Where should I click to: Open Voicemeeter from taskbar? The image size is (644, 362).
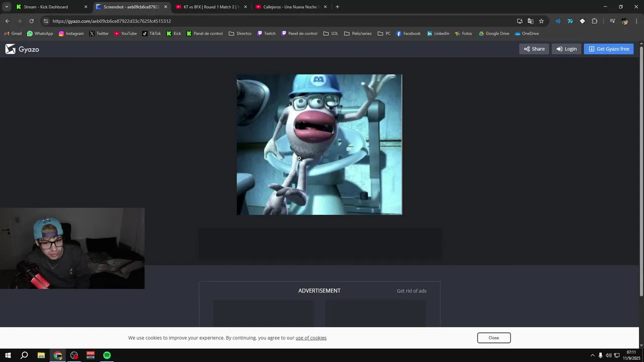click(91, 355)
